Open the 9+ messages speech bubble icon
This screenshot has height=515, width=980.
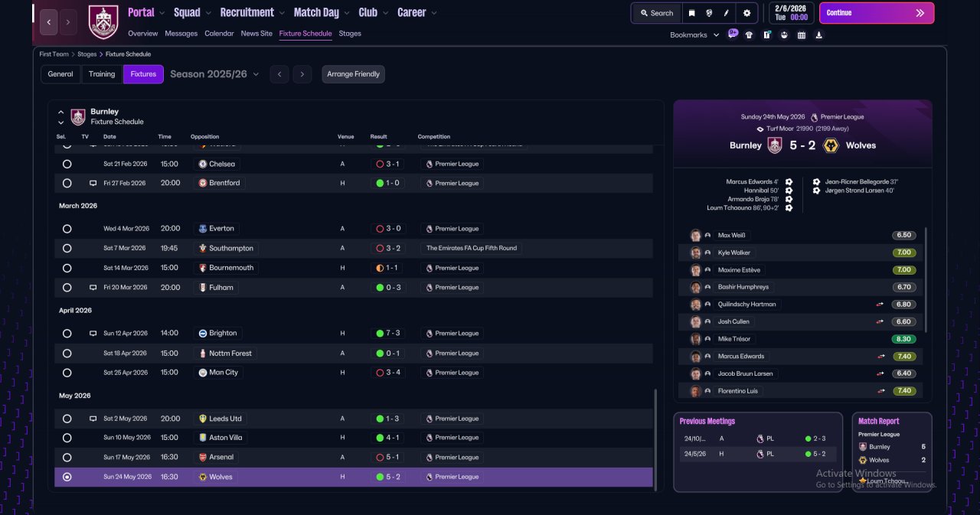[x=733, y=34]
